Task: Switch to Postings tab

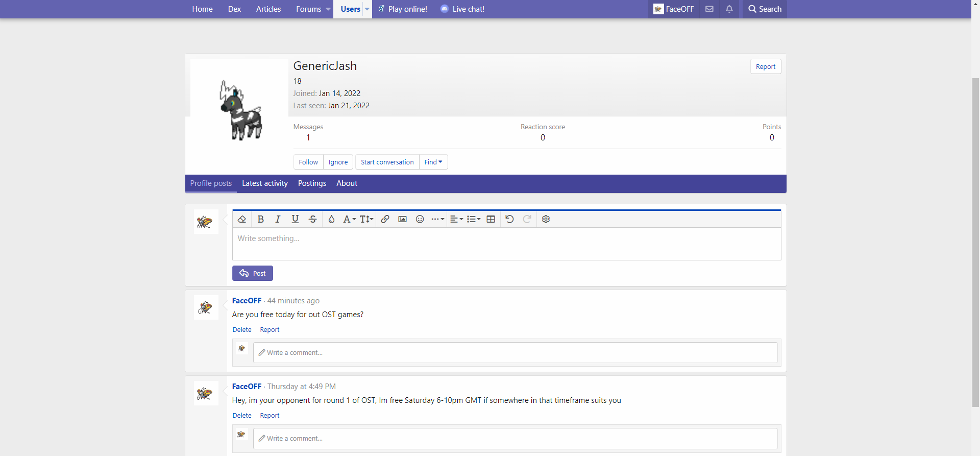Action: pyautogui.click(x=312, y=183)
